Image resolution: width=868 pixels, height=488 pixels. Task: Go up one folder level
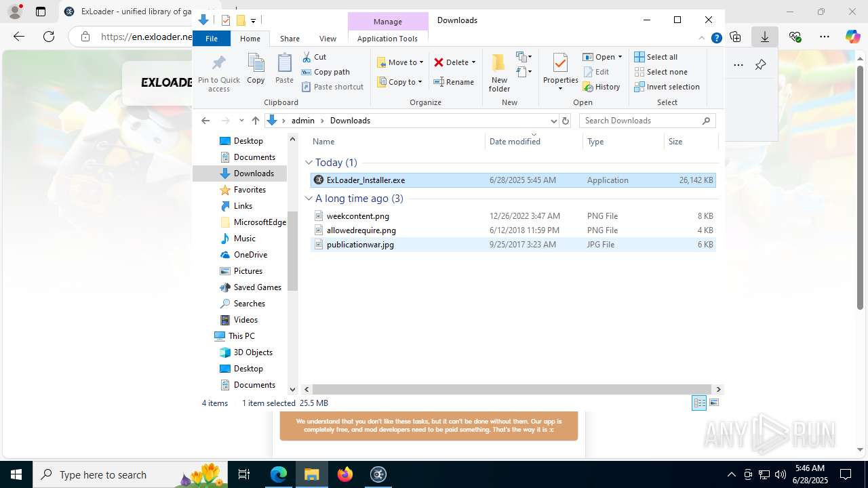click(255, 121)
